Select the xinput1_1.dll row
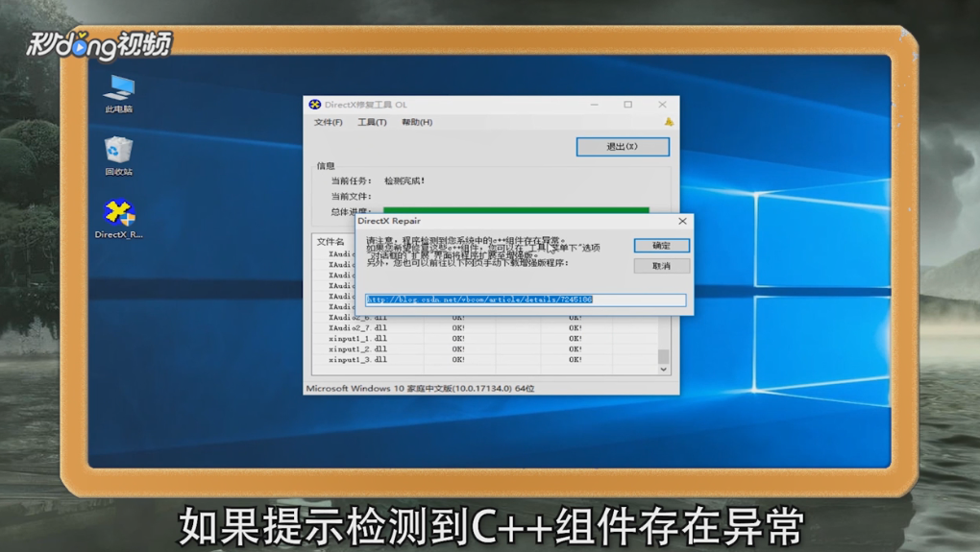This screenshot has height=552, width=980. coord(485,339)
